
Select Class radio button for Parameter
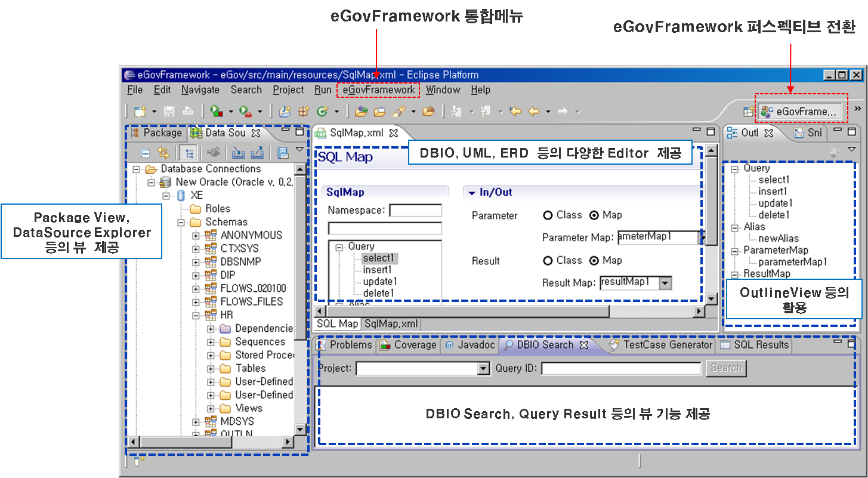pos(547,215)
